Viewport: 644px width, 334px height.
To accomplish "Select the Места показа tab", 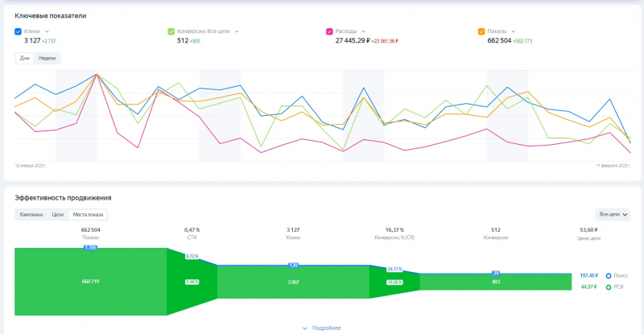I will pos(88,214).
